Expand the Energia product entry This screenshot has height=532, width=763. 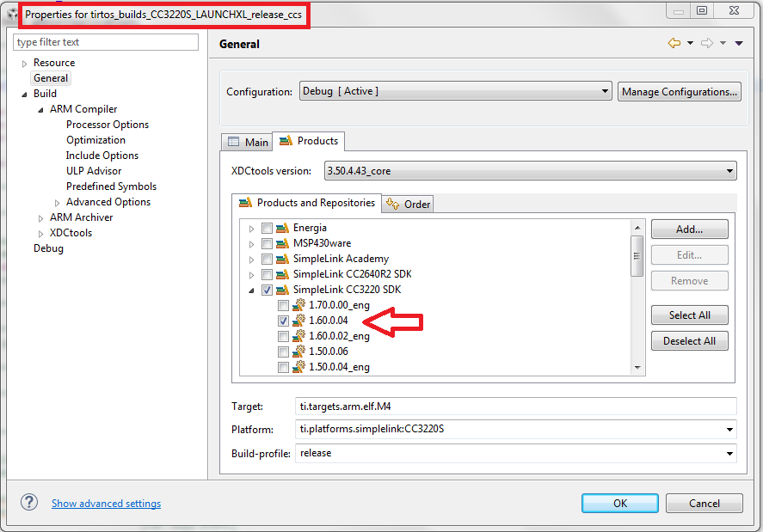pyautogui.click(x=251, y=229)
